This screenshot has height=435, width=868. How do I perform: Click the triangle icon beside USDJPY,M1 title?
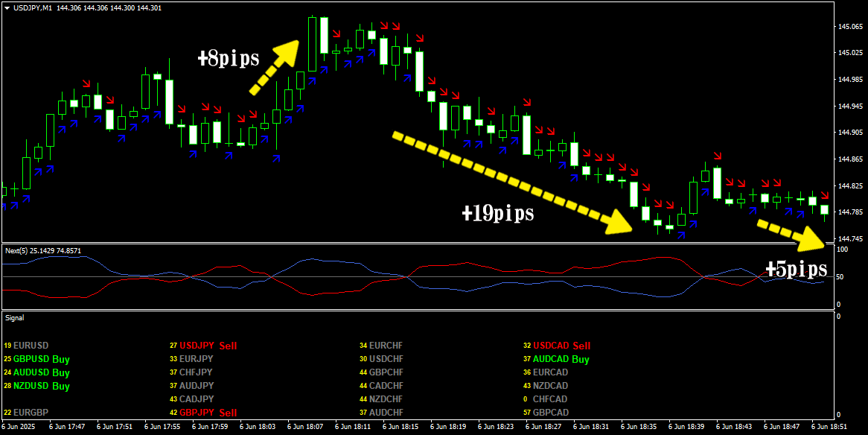tap(7, 9)
